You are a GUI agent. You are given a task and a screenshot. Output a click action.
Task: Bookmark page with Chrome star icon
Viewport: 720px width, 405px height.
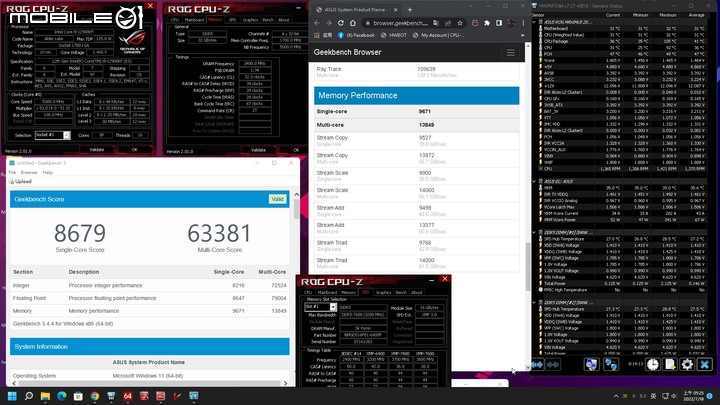pyautogui.click(x=460, y=23)
